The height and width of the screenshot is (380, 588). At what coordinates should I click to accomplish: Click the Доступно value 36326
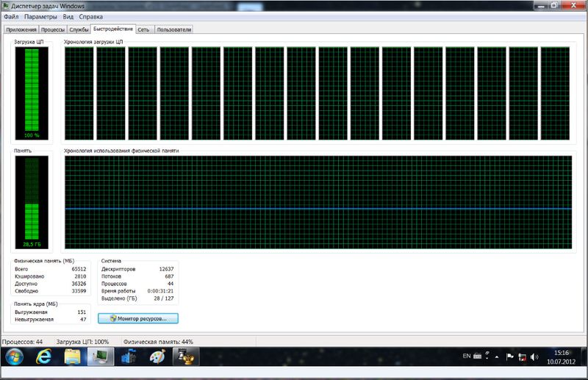click(79, 284)
